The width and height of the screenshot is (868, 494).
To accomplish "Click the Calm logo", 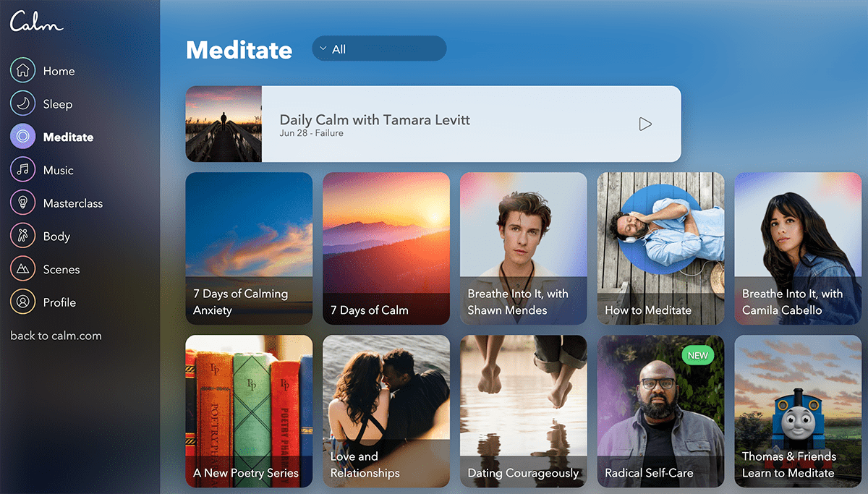I will (37, 22).
